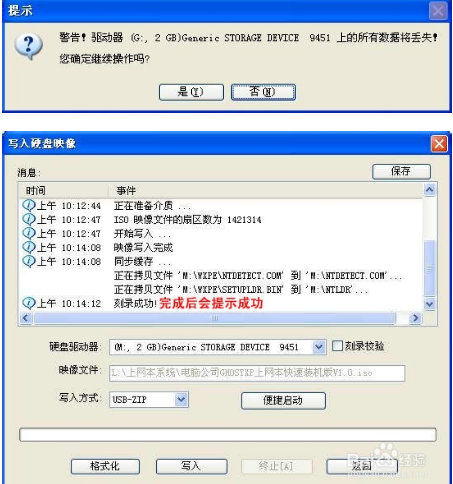Click info icon beside 10:12:47 ISO sector entry

tap(29, 219)
